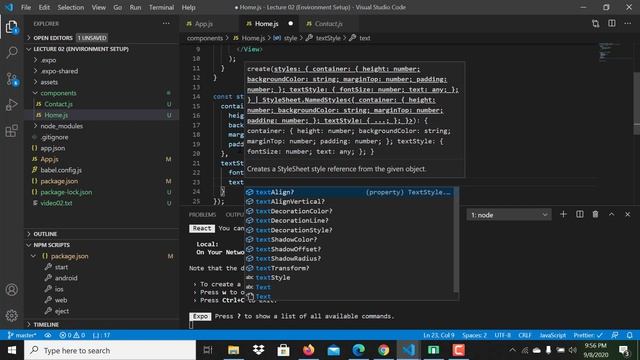Change the JavaScript language mode
The height and width of the screenshot is (360, 640).
click(553, 335)
